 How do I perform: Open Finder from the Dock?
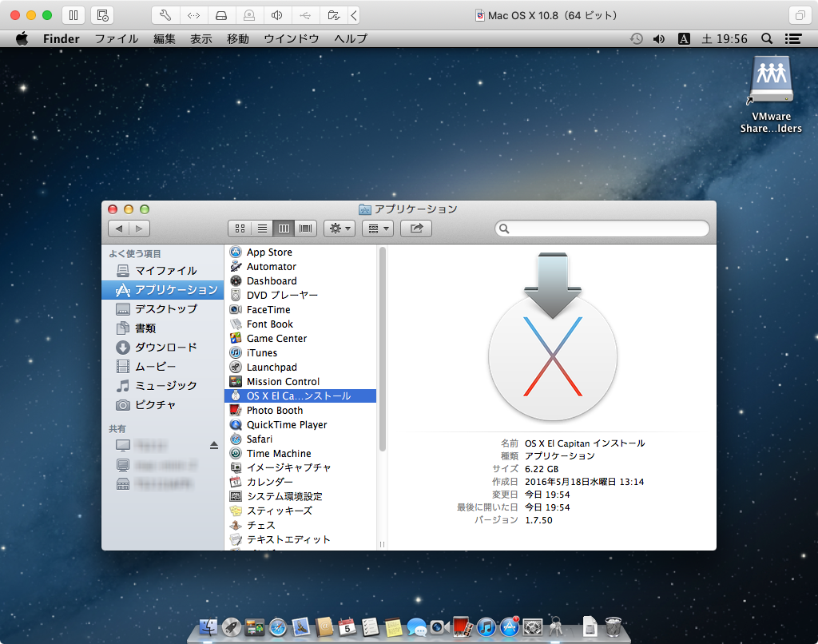[x=208, y=627]
